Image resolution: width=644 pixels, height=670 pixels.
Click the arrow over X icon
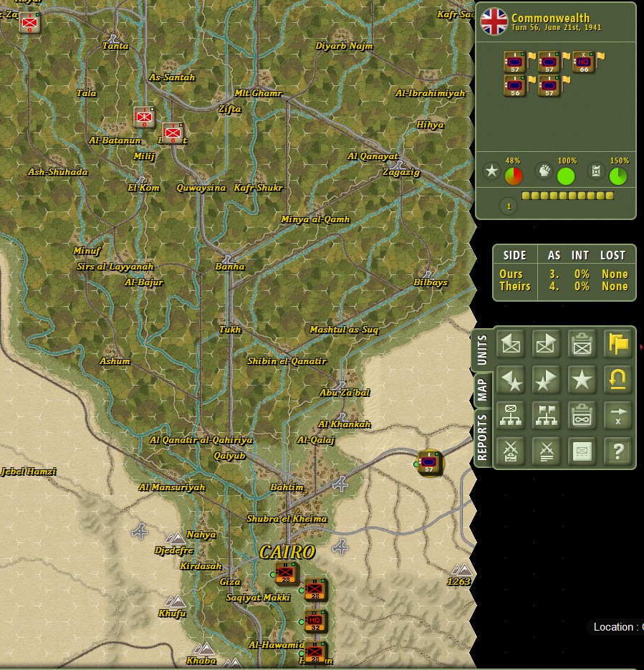pos(617,415)
